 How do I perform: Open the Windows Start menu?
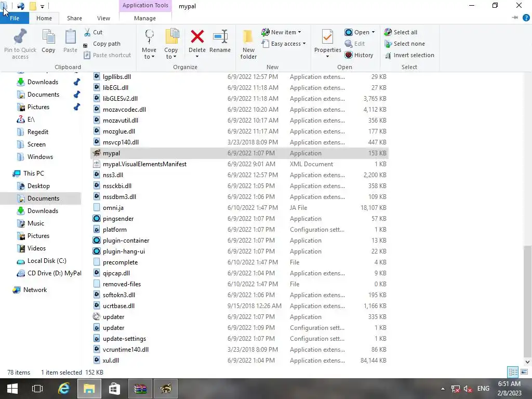pos(12,389)
